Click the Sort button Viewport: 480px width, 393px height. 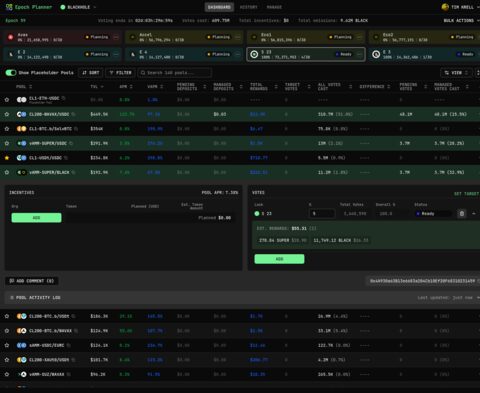point(91,73)
